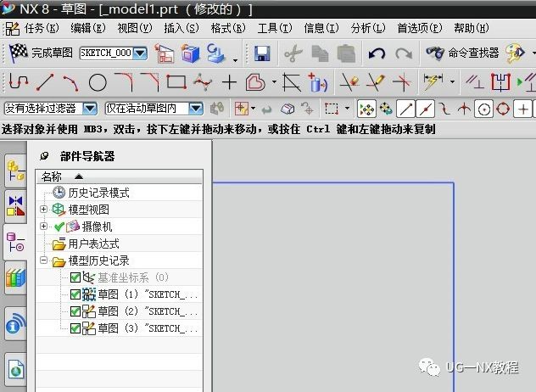Toggle checkbox for 草图 (1) SKETCH
The image size is (536, 392).
(x=75, y=294)
